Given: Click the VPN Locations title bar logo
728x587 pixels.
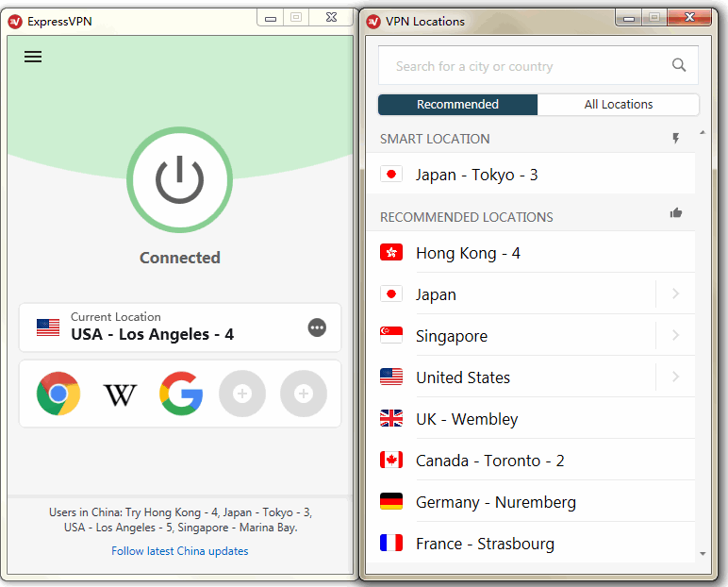Looking at the screenshot, I should point(373,22).
